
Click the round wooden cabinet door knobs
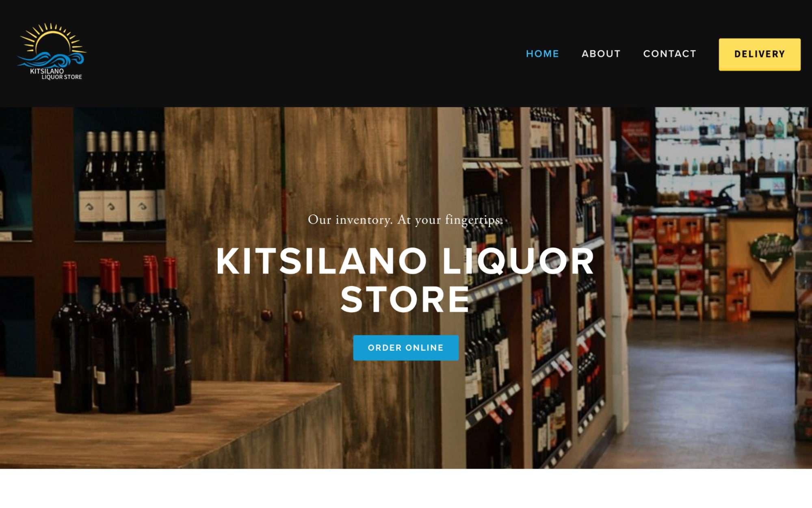[x=282, y=315]
